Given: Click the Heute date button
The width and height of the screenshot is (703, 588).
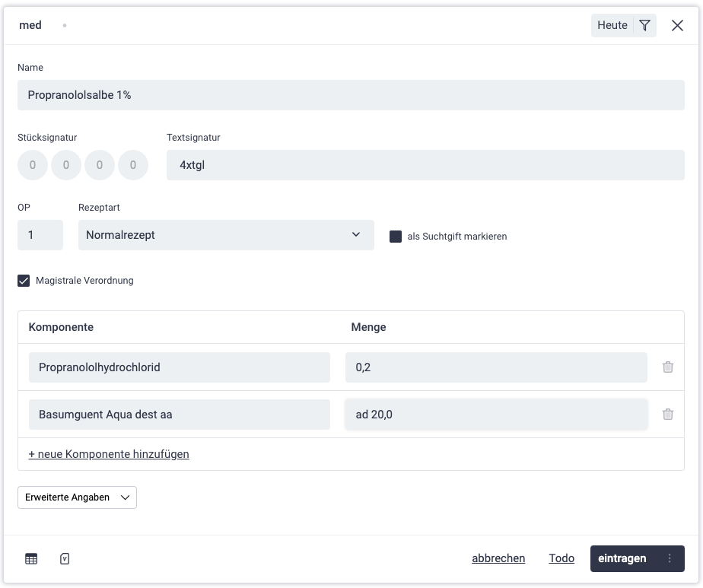Looking at the screenshot, I should (612, 26).
